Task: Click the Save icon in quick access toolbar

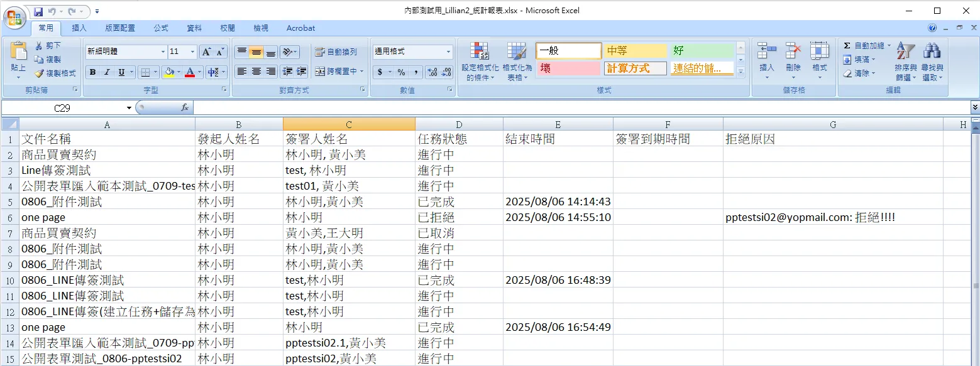Action: pos(38,11)
